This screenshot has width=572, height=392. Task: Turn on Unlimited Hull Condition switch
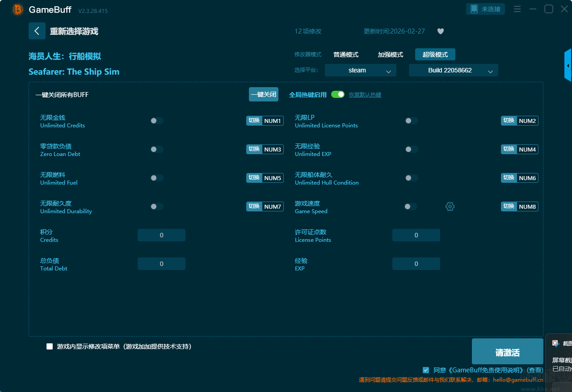(x=412, y=178)
